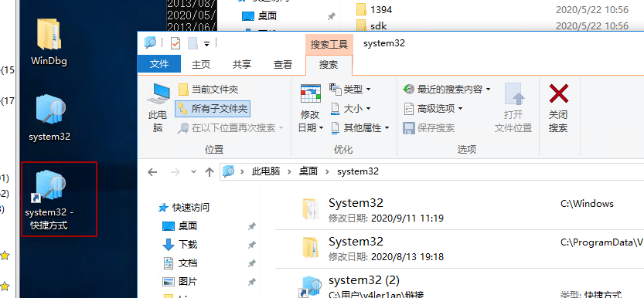644x298 pixels.
Task: Click the red X 关闭搜索 button
Action: coord(558,108)
